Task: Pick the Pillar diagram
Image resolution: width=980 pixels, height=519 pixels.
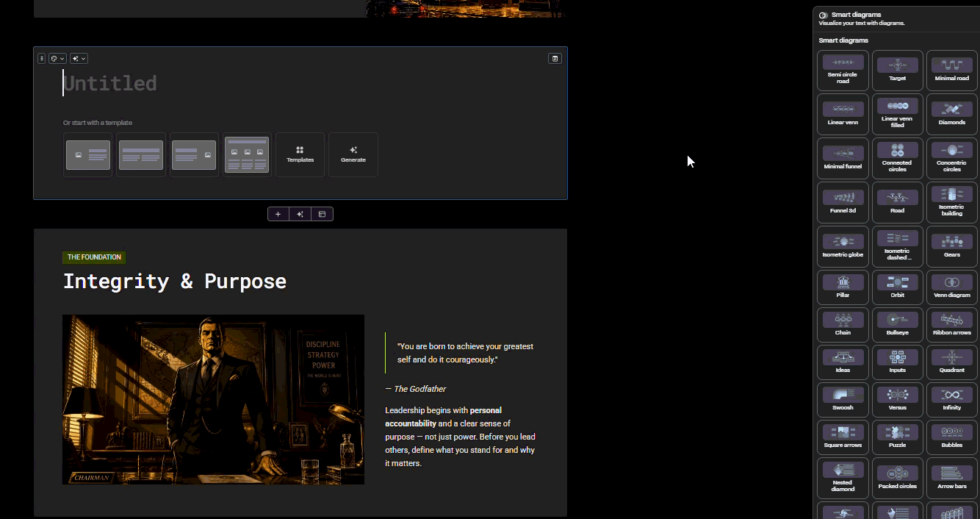Action: tap(843, 287)
